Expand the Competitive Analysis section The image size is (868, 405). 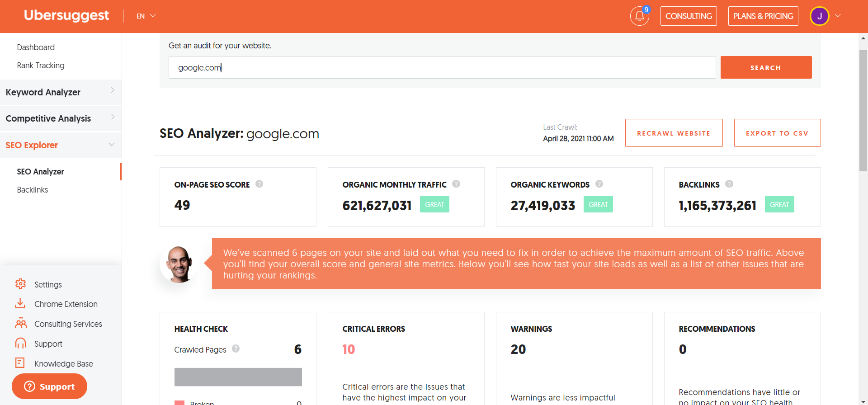point(61,118)
